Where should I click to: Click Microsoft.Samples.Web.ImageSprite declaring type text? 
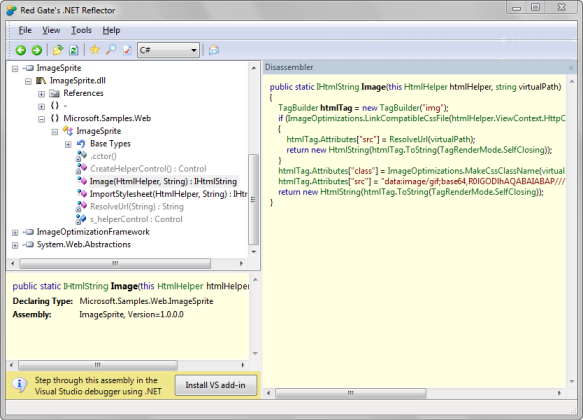click(146, 301)
